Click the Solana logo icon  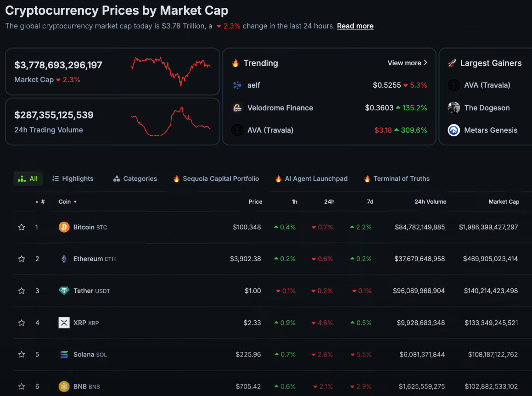pyautogui.click(x=64, y=355)
